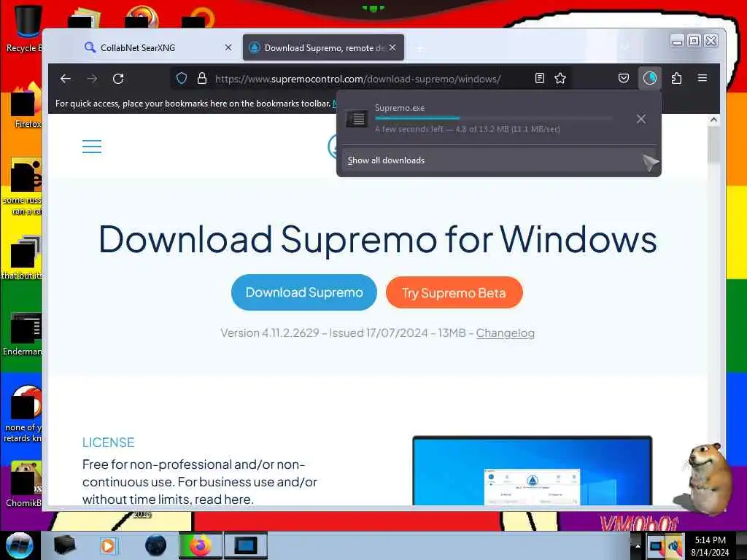Click the site security padlock icon
This screenshot has width=747, height=560.
point(202,79)
